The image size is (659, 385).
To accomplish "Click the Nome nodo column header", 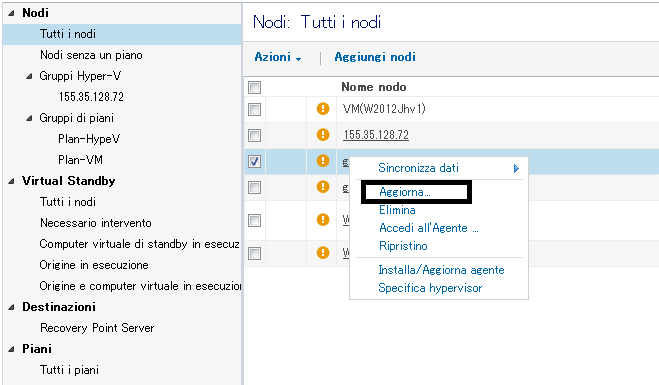I will click(x=374, y=87).
